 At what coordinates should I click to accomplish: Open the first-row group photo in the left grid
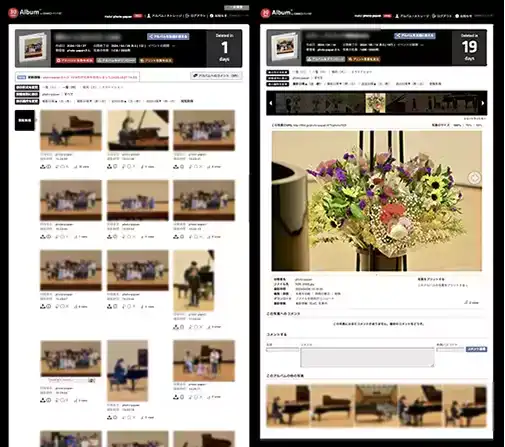click(x=204, y=130)
